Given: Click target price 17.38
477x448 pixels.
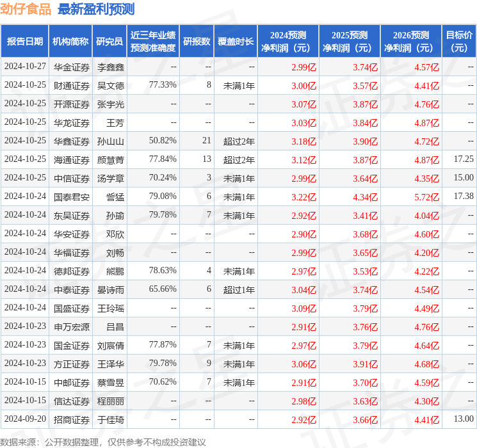Looking at the screenshot, I should pyautogui.click(x=464, y=196).
